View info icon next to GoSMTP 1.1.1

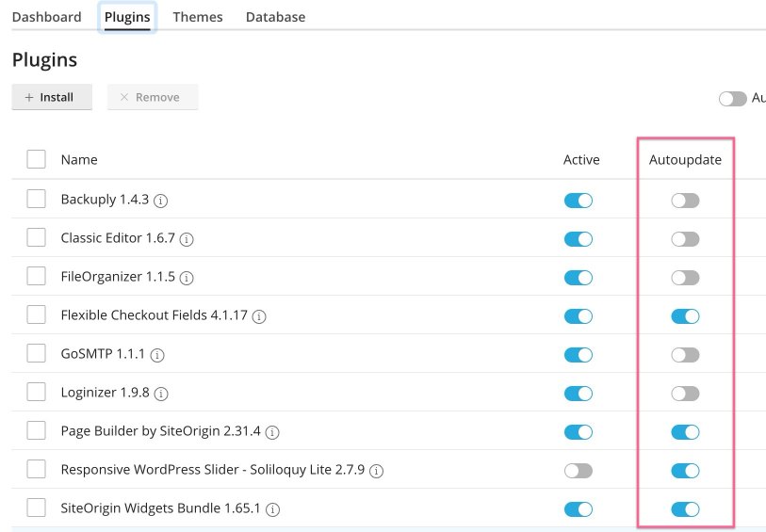point(157,355)
